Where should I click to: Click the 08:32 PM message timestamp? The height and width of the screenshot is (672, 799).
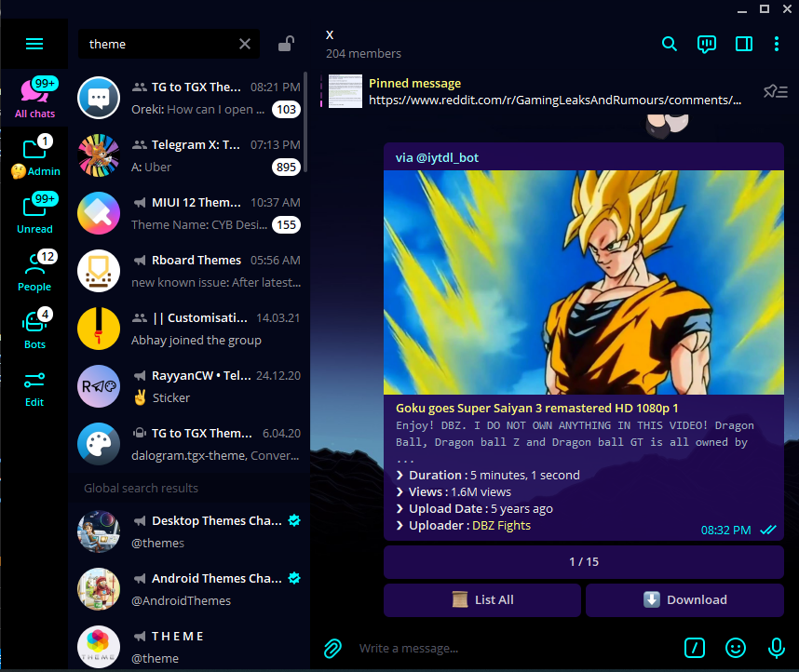click(x=725, y=531)
